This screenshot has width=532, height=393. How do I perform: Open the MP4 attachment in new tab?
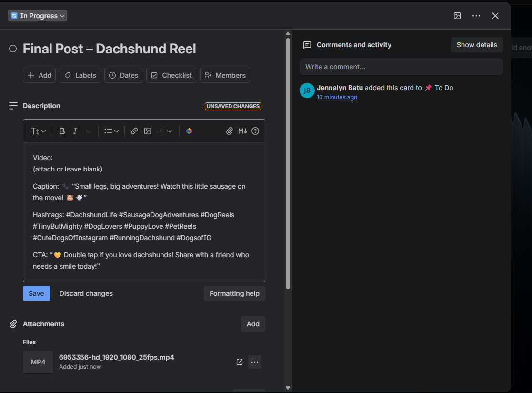coord(240,362)
